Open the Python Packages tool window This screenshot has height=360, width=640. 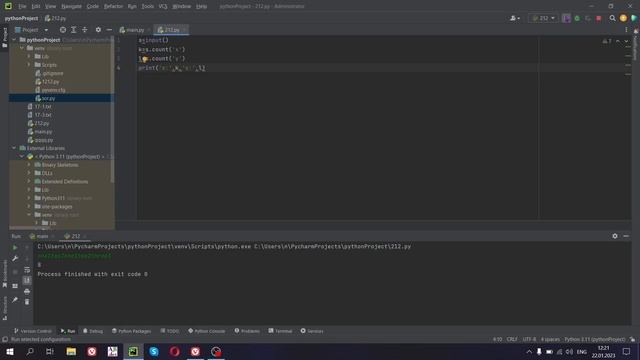click(x=131, y=331)
